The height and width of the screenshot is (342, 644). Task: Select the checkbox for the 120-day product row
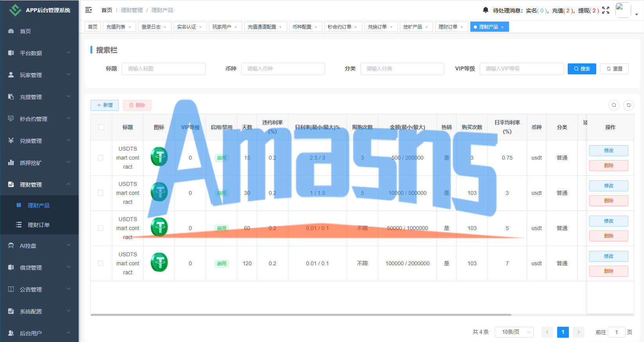(101, 263)
